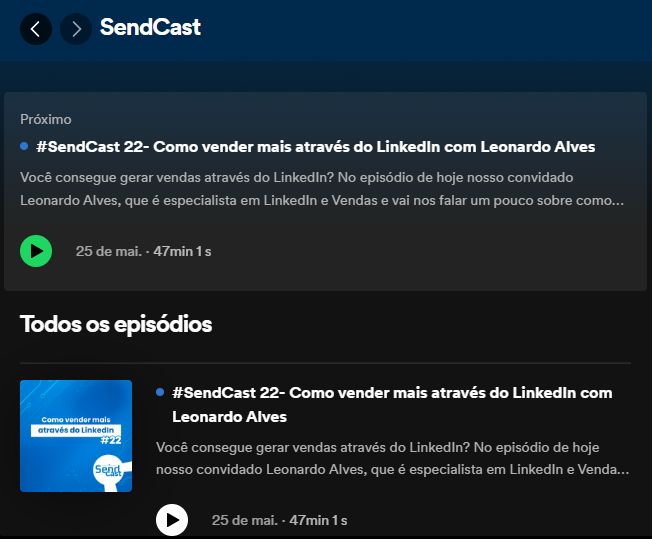
Task: Click the 25 de mai. date in Próximo card
Action: click(x=108, y=251)
